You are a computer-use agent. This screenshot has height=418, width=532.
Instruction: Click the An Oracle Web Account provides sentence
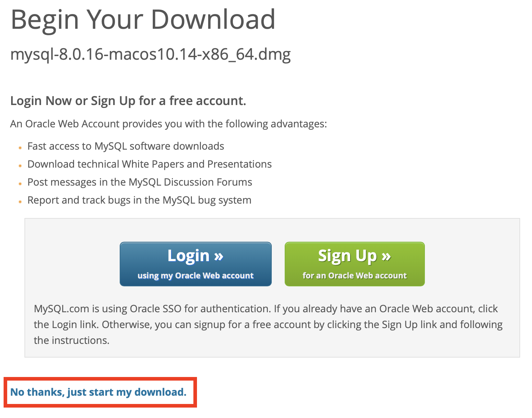(x=169, y=124)
